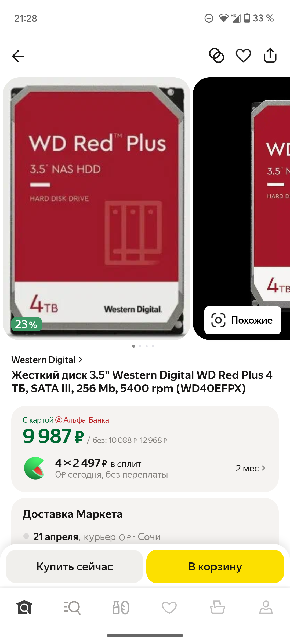View the main WD Red Plus product image
The image size is (290, 644).
click(97, 209)
